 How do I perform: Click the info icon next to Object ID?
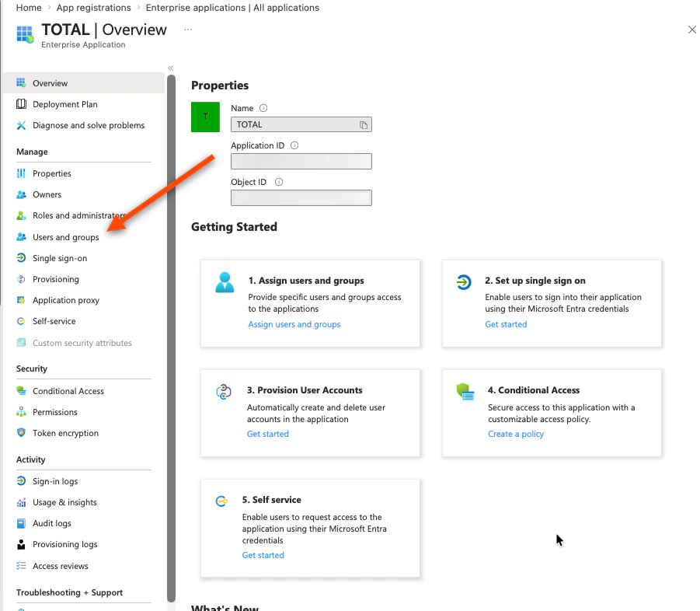pyautogui.click(x=279, y=182)
